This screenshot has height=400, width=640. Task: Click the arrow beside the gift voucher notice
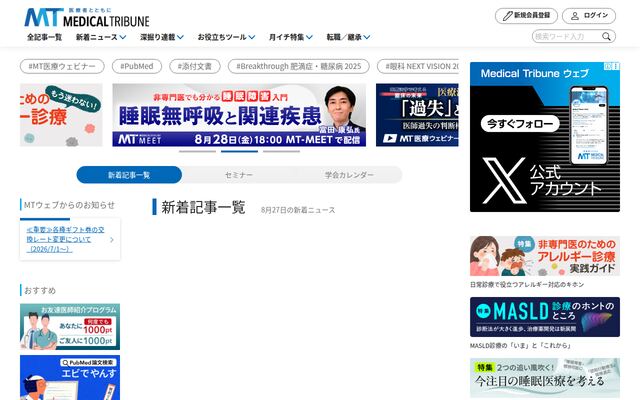112,240
